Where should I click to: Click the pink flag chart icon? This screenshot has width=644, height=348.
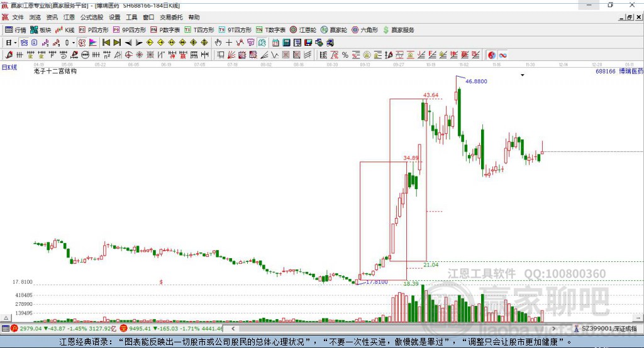point(93,43)
